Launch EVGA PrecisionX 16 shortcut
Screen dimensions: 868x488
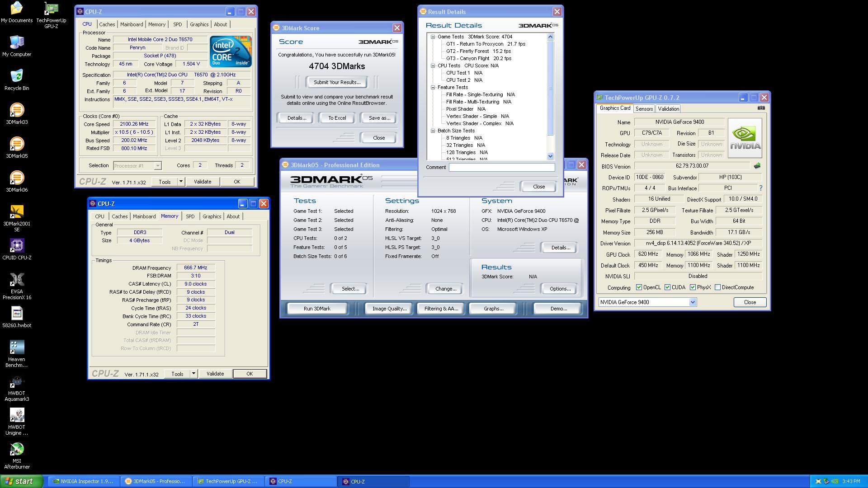tap(17, 286)
